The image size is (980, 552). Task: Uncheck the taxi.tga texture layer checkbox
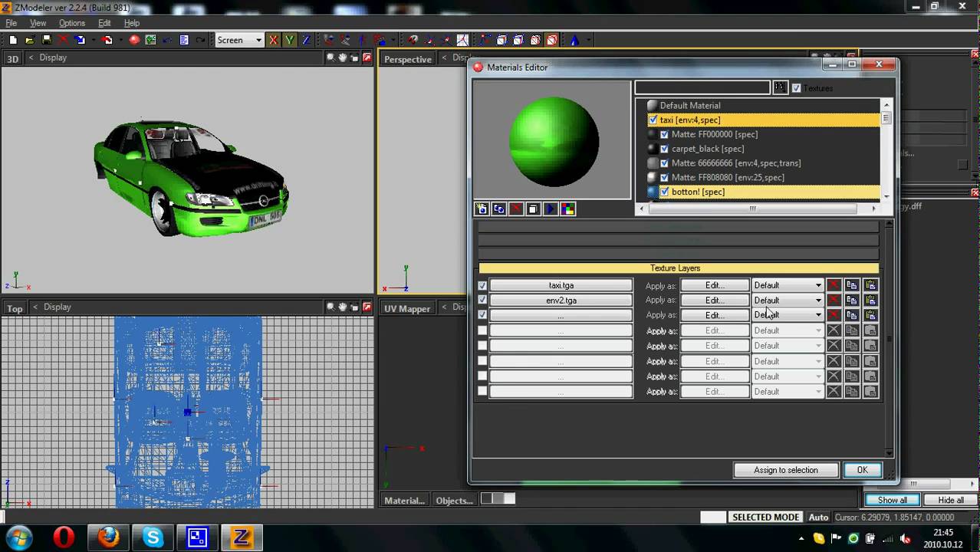[x=482, y=285]
